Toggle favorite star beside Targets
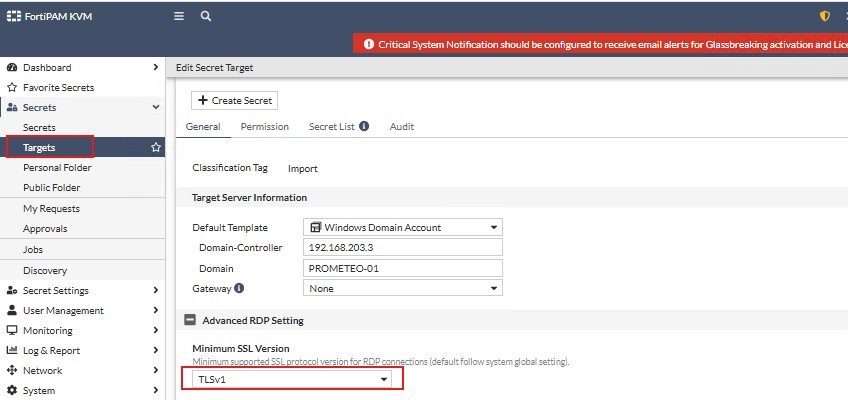Viewport: 848px width, 400px height. click(156, 147)
